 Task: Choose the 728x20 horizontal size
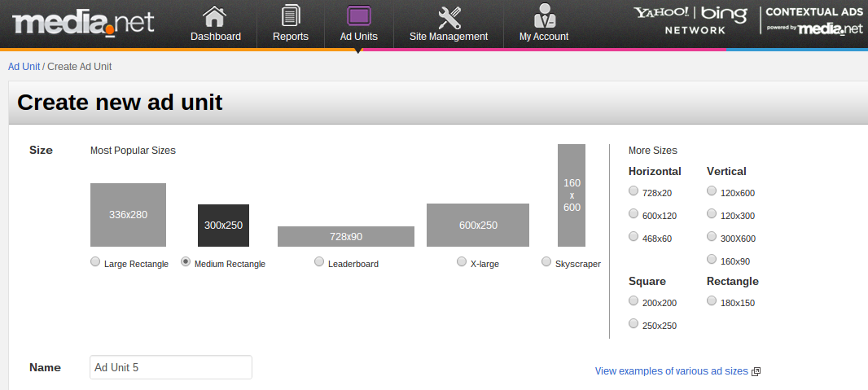click(633, 191)
